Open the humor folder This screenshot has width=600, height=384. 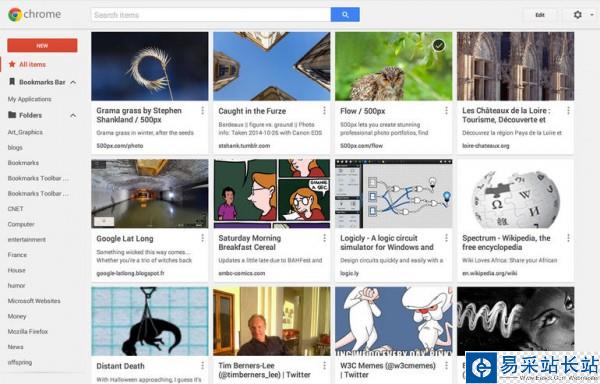pos(16,285)
